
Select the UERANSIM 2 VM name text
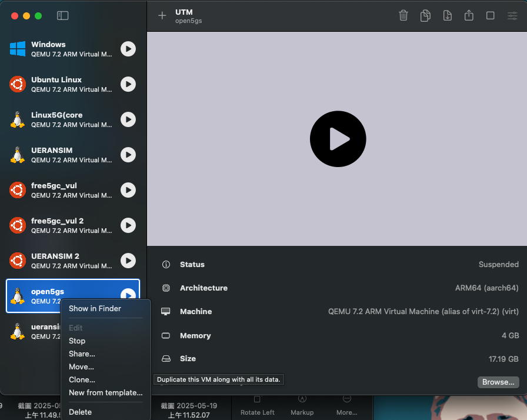(x=55, y=256)
